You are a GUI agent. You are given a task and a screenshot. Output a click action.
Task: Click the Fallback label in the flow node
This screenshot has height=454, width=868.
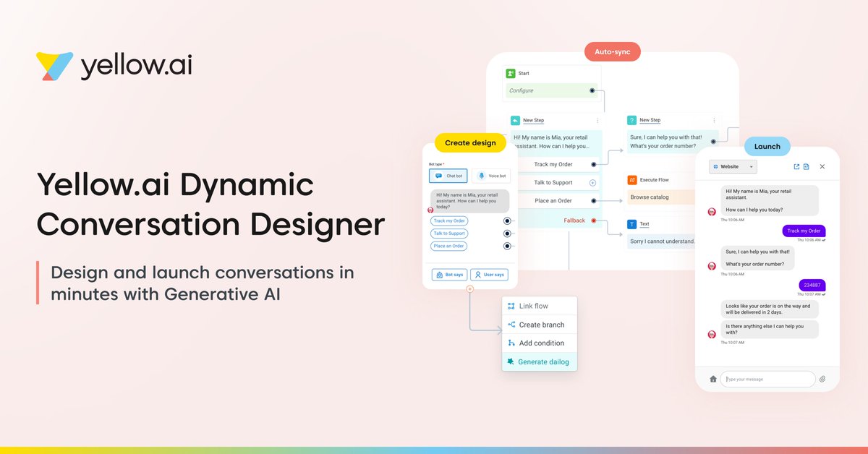click(574, 220)
